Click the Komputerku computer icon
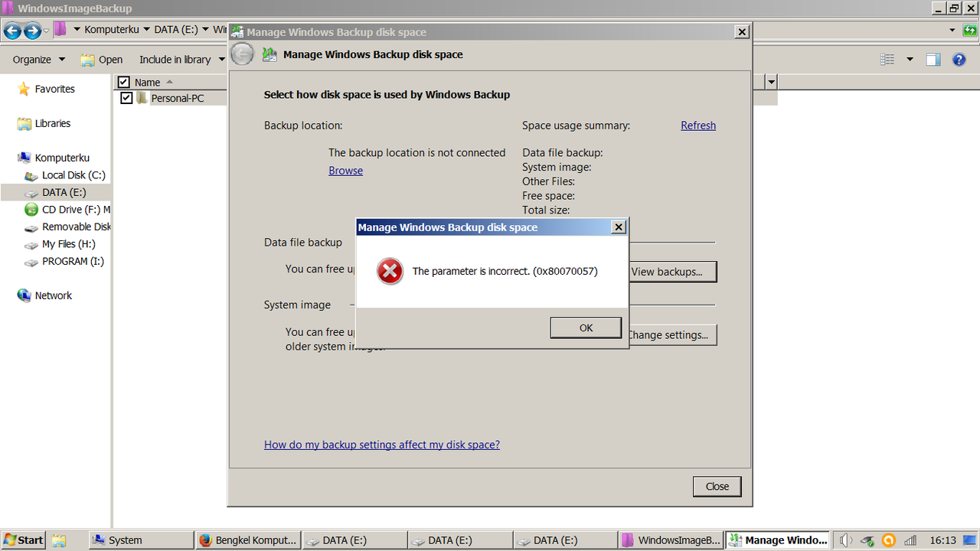 point(24,158)
